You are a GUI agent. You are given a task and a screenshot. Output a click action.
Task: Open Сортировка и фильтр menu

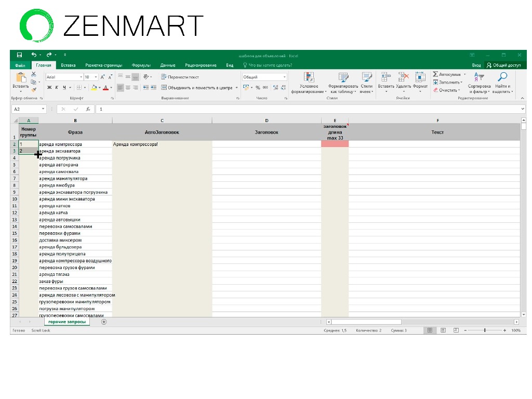point(479,83)
